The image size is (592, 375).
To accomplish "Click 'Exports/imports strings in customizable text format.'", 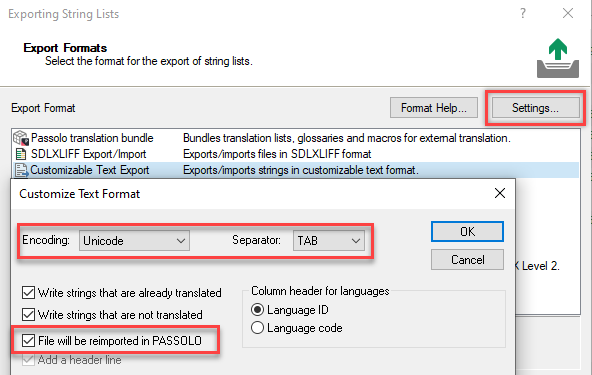I will (x=301, y=170).
